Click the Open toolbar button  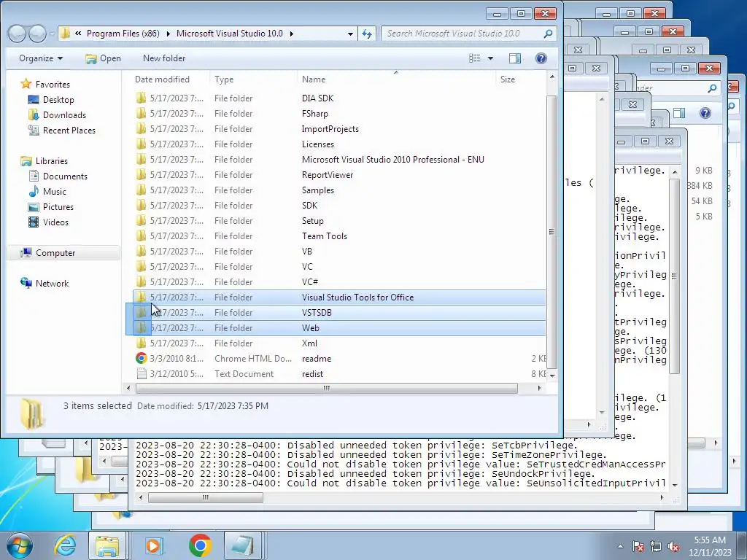[103, 58]
